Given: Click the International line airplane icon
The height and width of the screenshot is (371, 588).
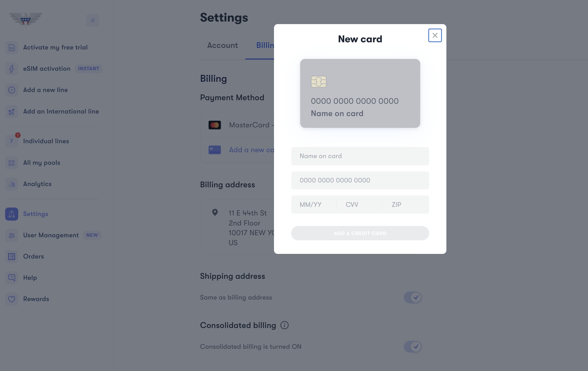Looking at the screenshot, I should [12, 112].
